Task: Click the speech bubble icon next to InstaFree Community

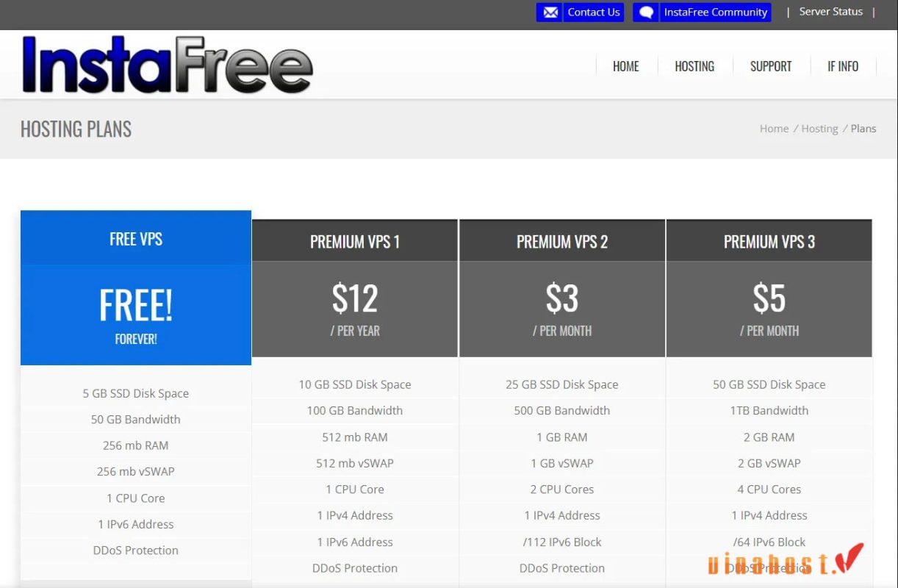Action: coord(644,12)
